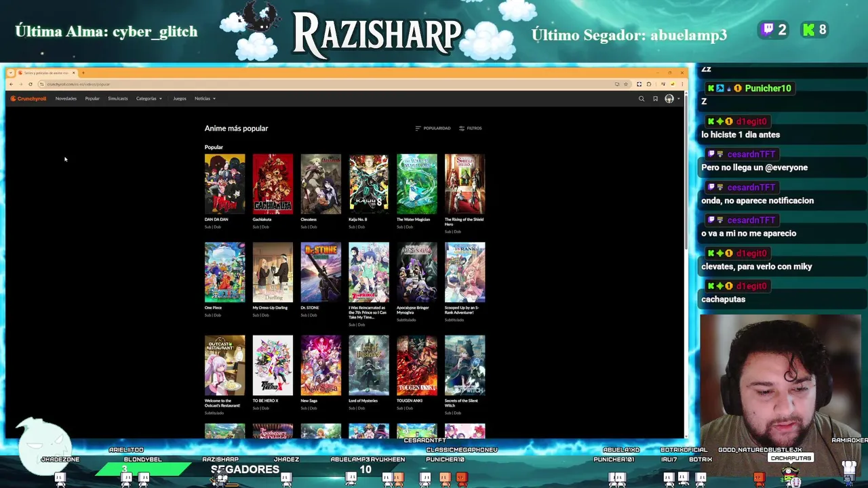Open the Reincarnated 7th Prince poster

click(369, 272)
